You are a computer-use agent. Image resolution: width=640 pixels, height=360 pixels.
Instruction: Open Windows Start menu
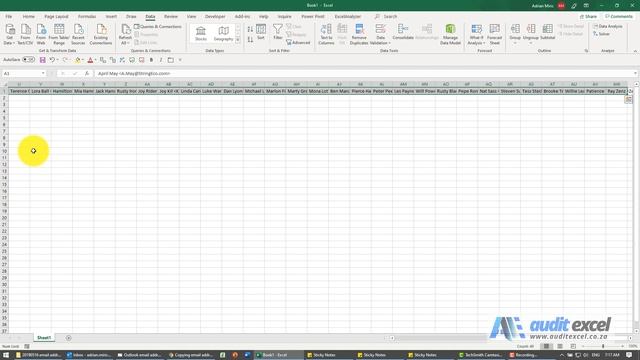click(6, 355)
